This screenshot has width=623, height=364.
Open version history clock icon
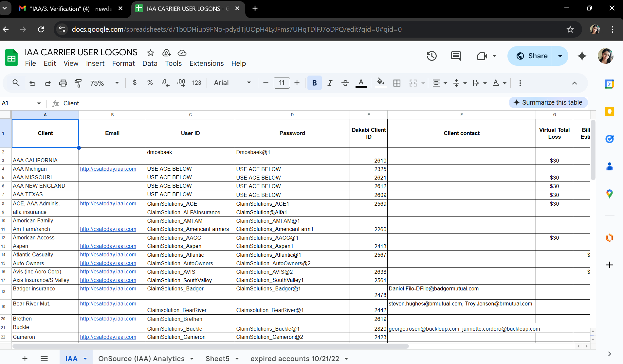tap(431, 56)
